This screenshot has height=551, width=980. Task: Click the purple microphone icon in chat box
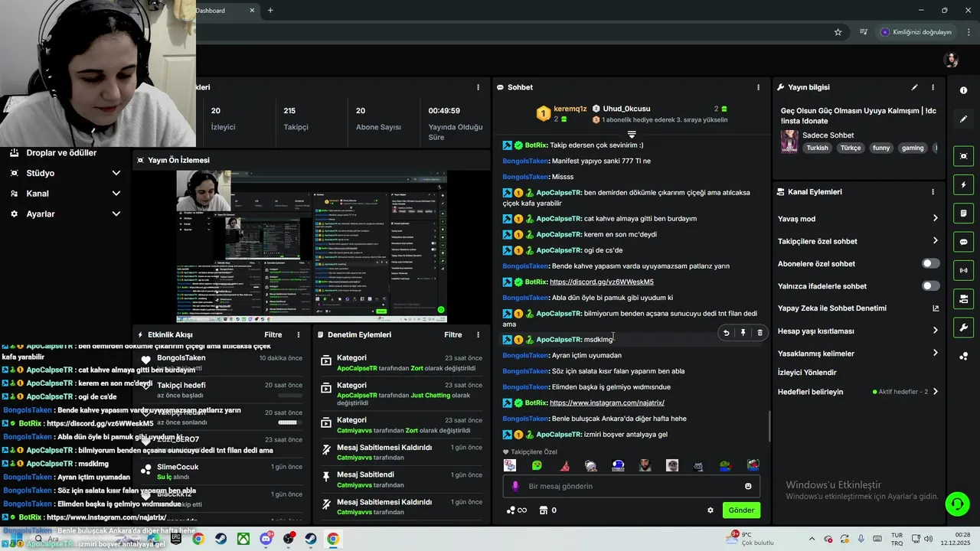515,486
